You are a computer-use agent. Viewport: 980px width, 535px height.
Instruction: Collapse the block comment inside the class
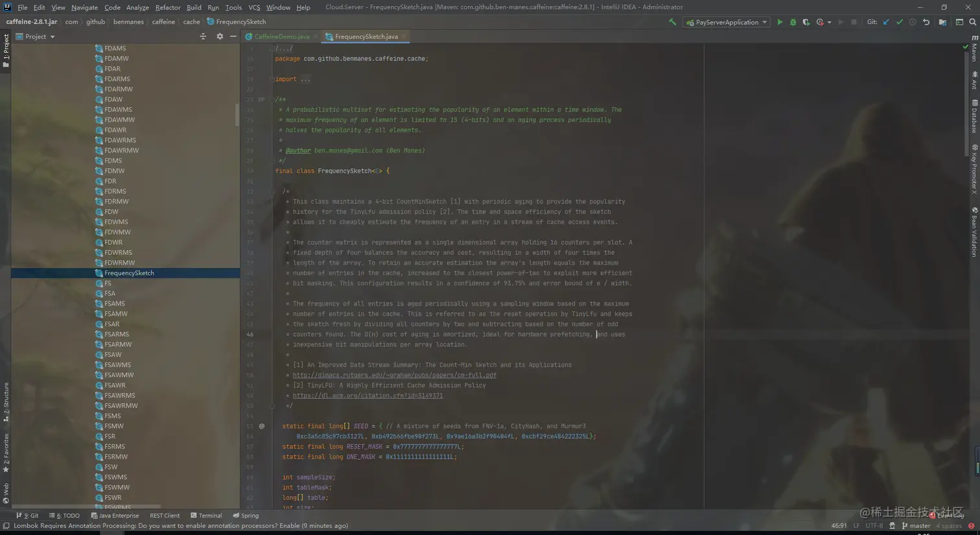pyautogui.click(x=272, y=191)
